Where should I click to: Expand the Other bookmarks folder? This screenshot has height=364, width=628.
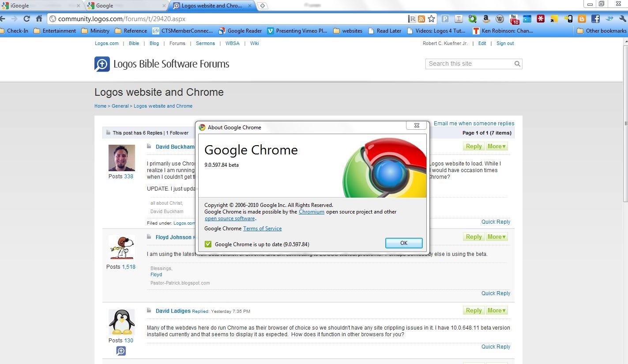pos(602,31)
